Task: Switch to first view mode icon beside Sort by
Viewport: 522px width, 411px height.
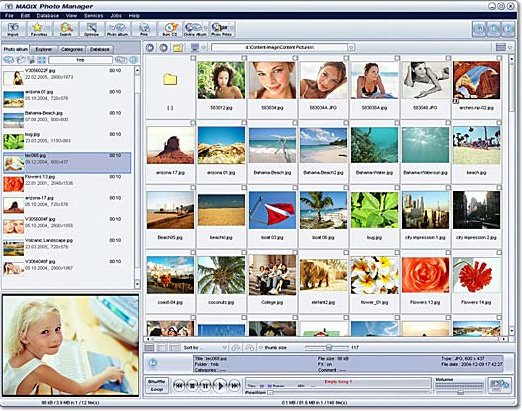Action: click(x=149, y=348)
